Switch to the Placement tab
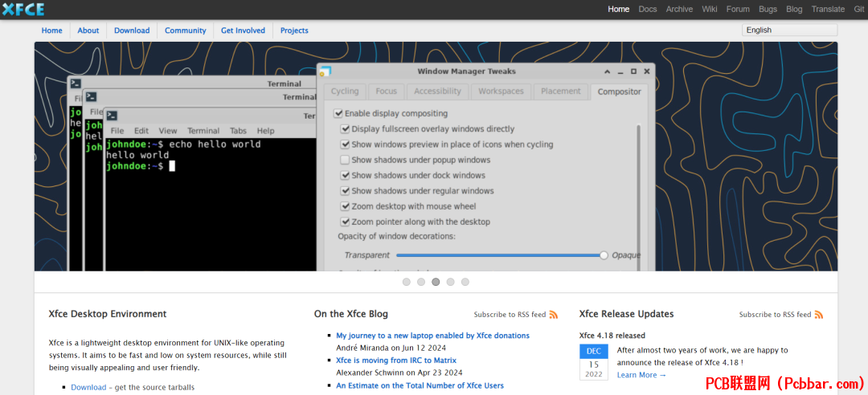Image resolution: width=868 pixels, height=395 pixels. [x=561, y=92]
